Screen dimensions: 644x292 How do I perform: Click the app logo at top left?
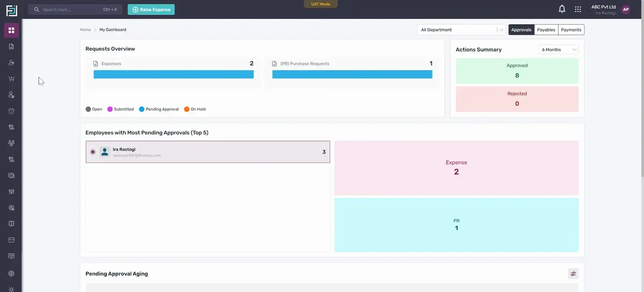point(11,10)
